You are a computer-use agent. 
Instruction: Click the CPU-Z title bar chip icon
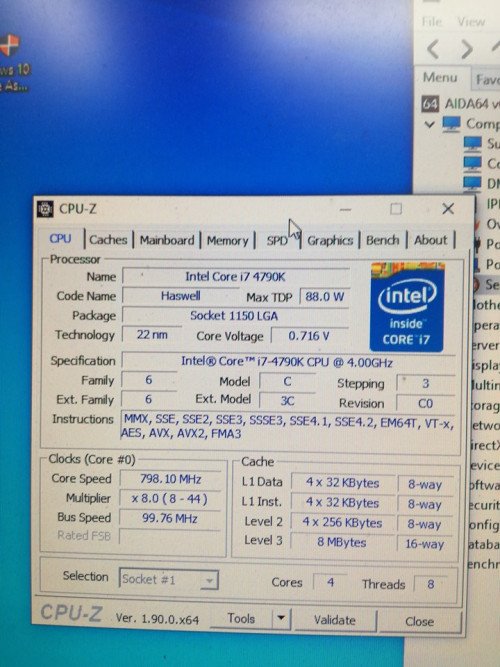click(45, 209)
